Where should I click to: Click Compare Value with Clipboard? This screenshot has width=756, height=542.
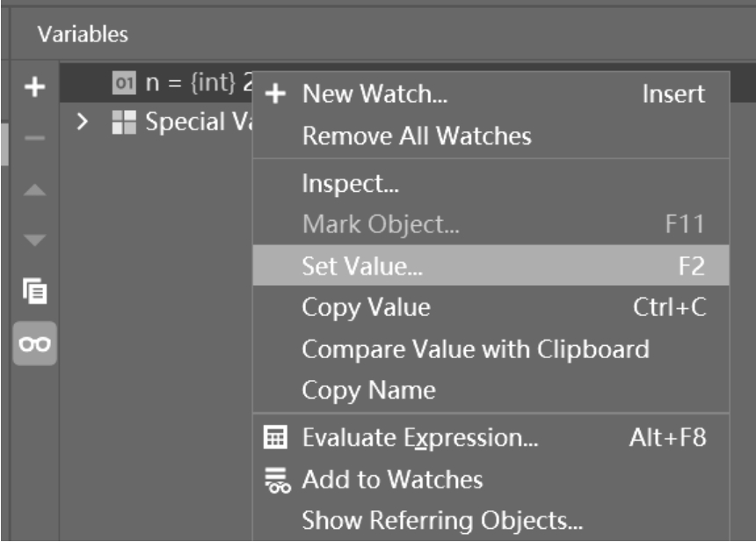[475, 349]
